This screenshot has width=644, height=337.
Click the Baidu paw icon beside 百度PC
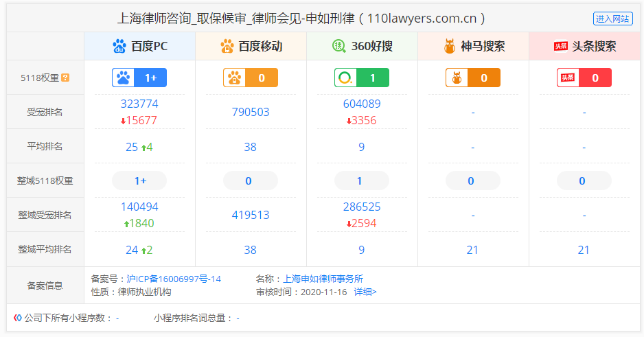pyautogui.click(x=119, y=46)
